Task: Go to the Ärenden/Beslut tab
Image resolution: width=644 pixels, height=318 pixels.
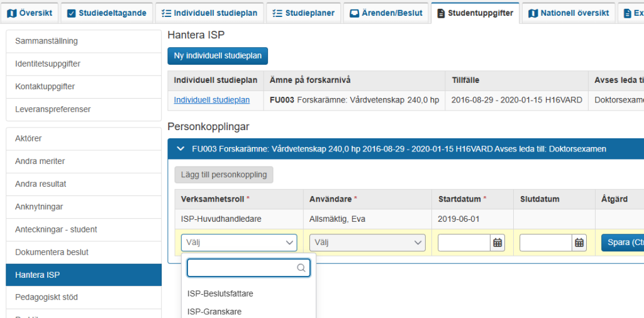Action: 386,13
